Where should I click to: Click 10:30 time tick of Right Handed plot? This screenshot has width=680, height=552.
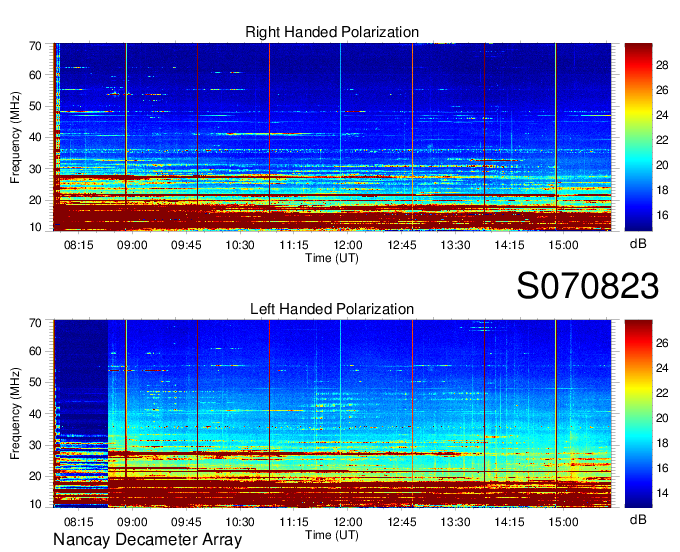point(240,245)
